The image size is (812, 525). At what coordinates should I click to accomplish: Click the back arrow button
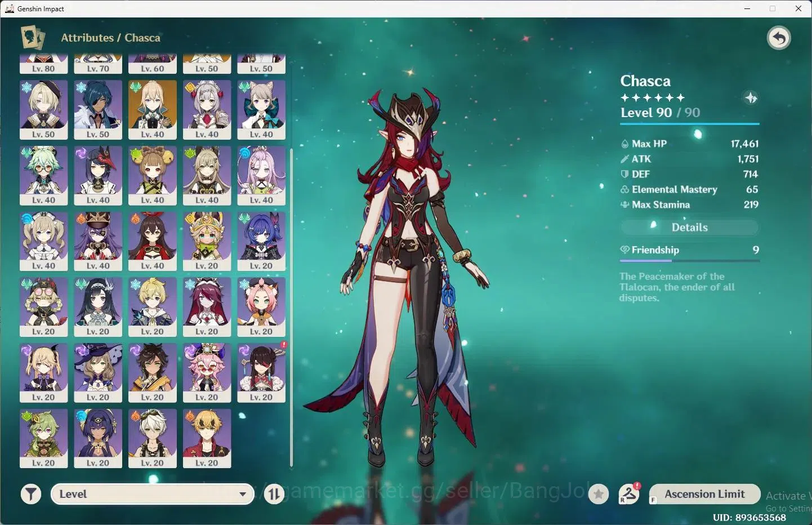(x=779, y=38)
